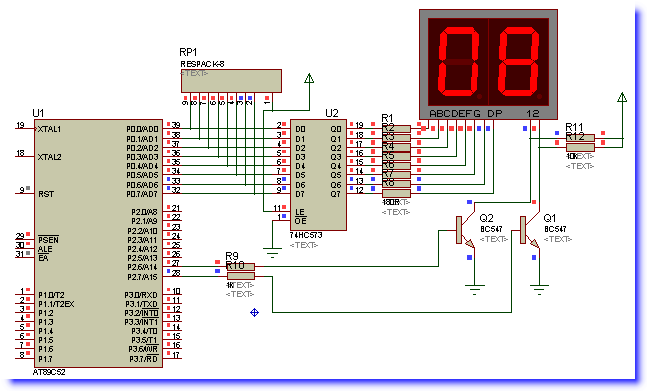Click the RST pin 9 on the microcontroller
The image size is (647, 391).
(26, 193)
